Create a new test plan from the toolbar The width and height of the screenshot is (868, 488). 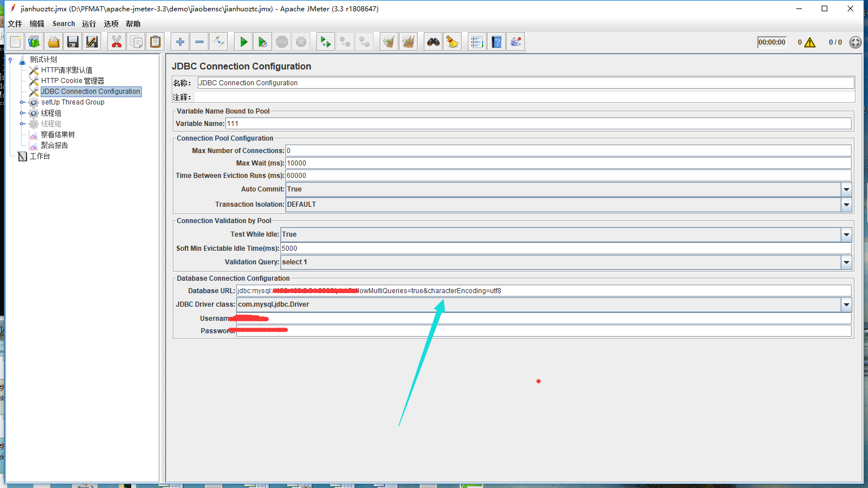(x=15, y=42)
